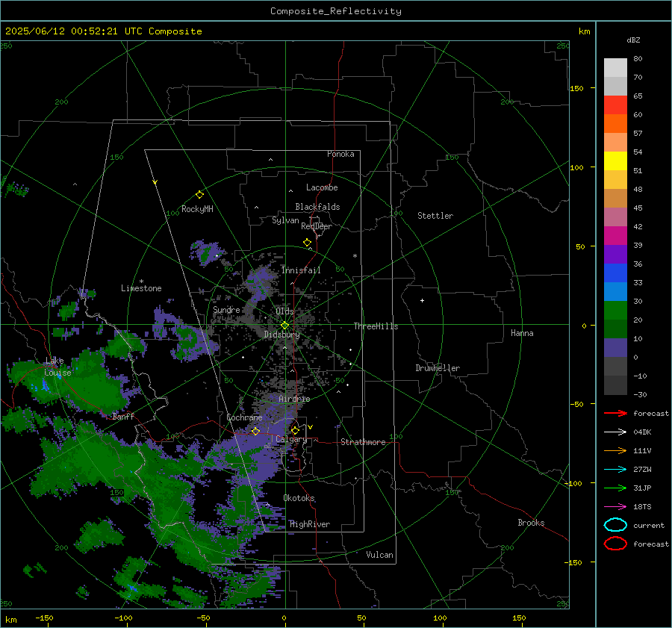Image resolution: width=672 pixels, height=628 pixels.
Task: Click the Ponoka city label
Action: [340, 154]
